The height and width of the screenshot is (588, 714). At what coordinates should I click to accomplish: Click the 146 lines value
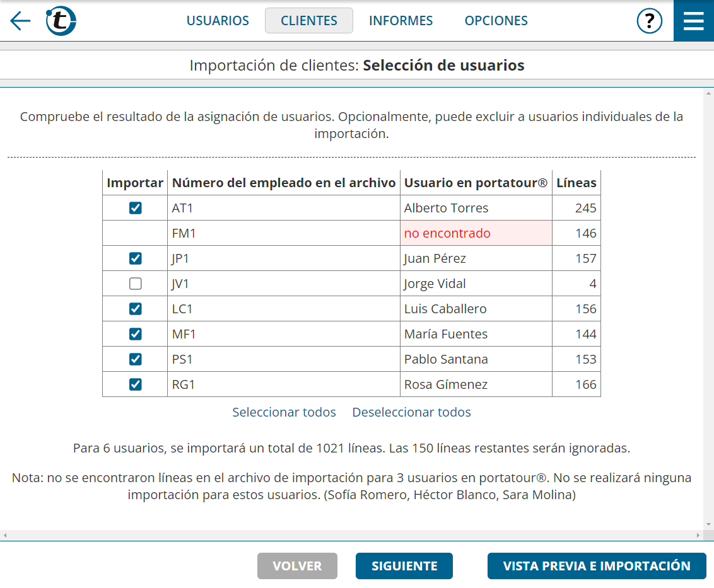coord(585,233)
